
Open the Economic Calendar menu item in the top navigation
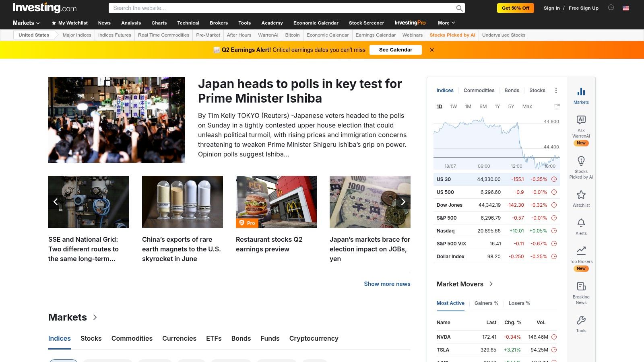click(316, 23)
